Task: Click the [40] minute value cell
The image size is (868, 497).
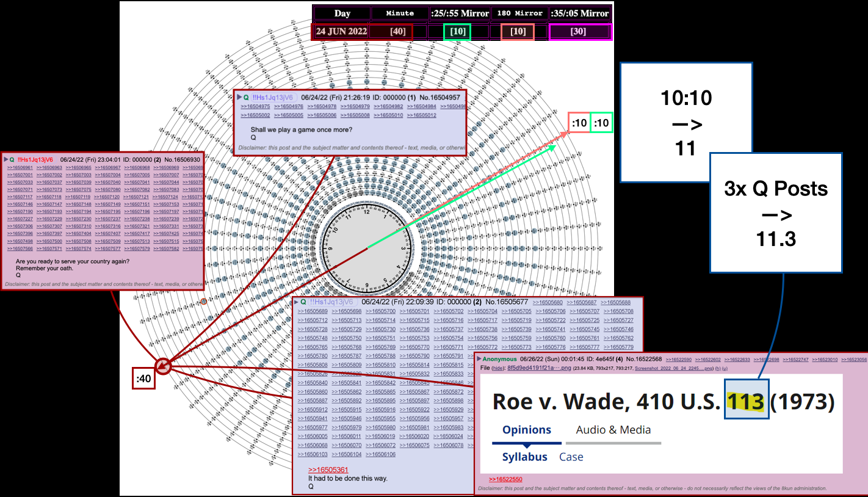Action: (x=397, y=32)
